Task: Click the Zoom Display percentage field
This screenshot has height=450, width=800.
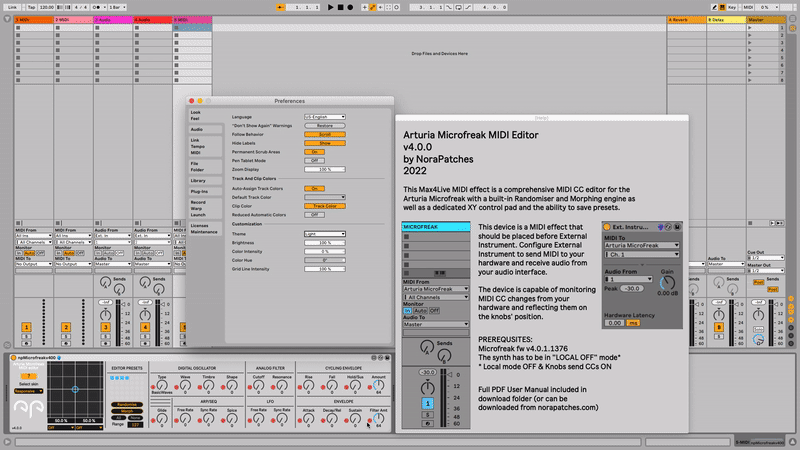Action: (324, 169)
